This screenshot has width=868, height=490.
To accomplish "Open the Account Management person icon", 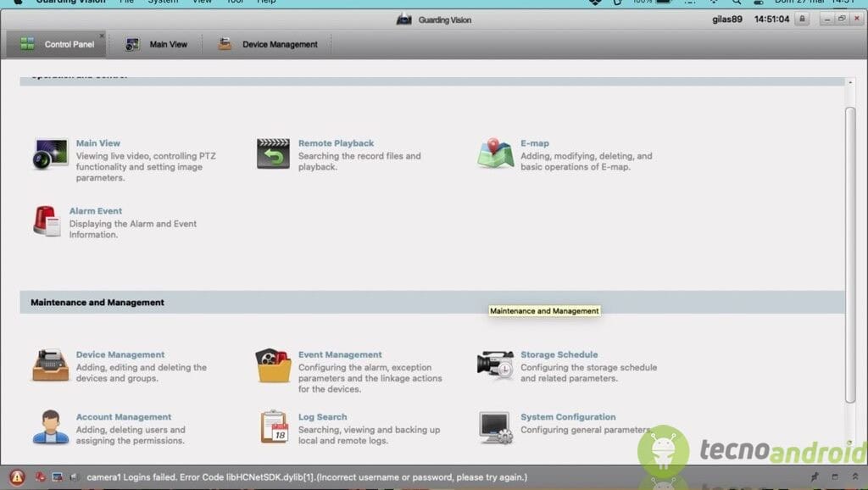I will tap(50, 427).
